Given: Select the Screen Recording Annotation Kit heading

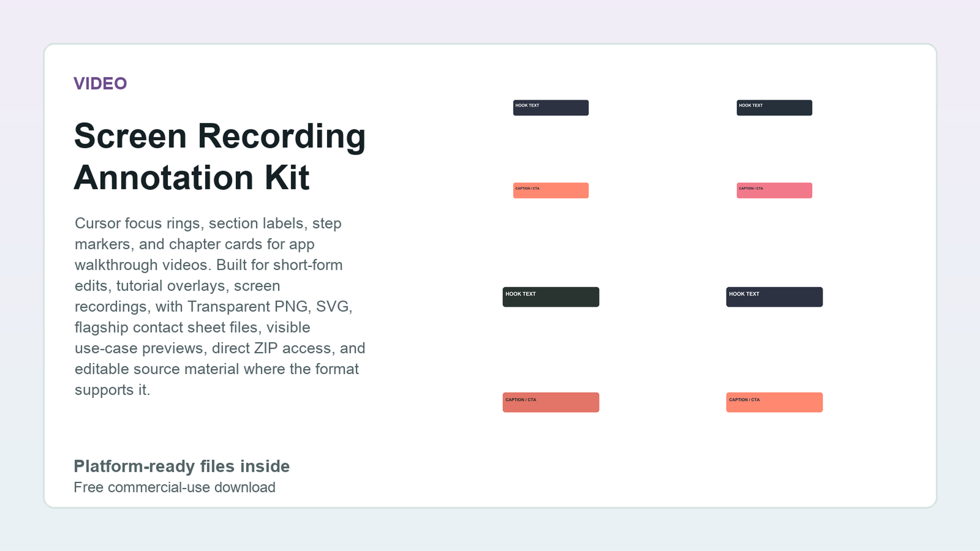Looking at the screenshot, I should click(x=220, y=157).
